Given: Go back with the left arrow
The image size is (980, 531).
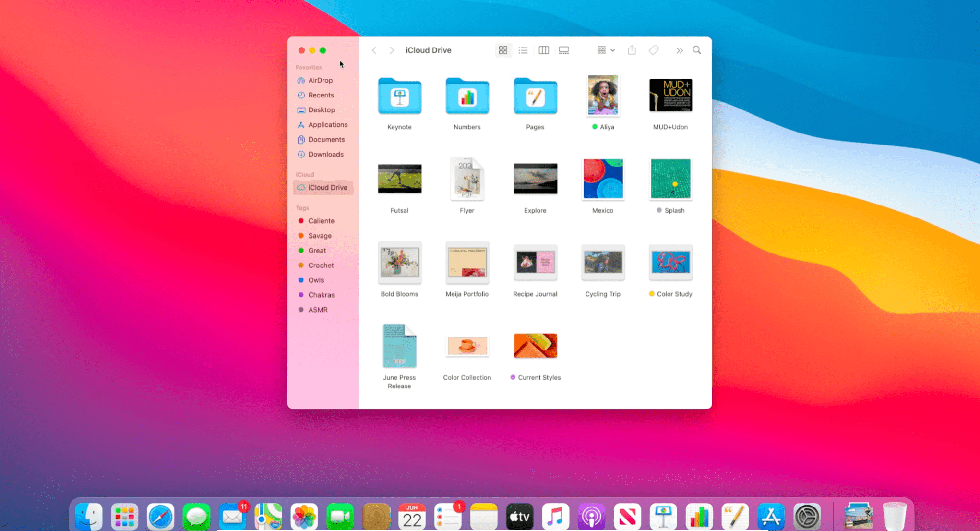Looking at the screenshot, I should (x=374, y=50).
